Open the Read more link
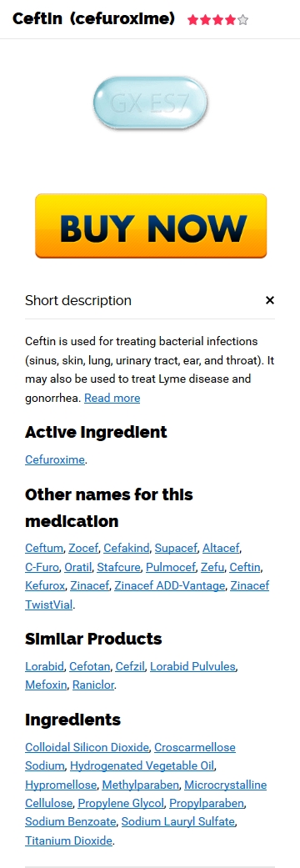Screen dimensions: 300x868 click(x=112, y=398)
